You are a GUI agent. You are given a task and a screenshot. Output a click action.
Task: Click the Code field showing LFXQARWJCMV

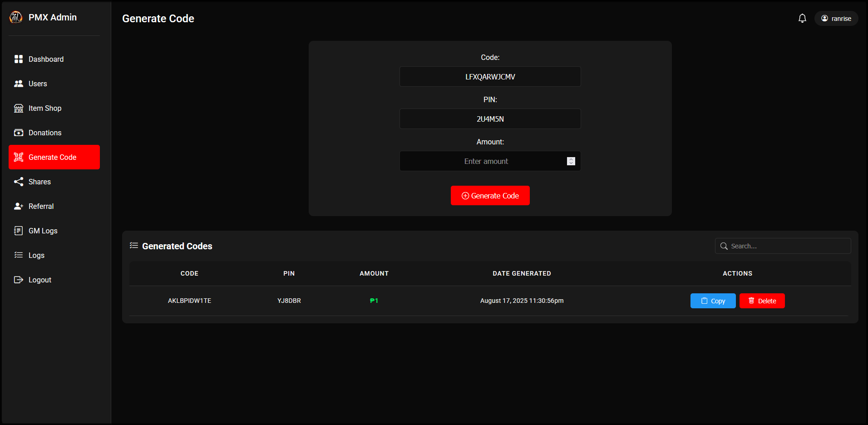[490, 77]
